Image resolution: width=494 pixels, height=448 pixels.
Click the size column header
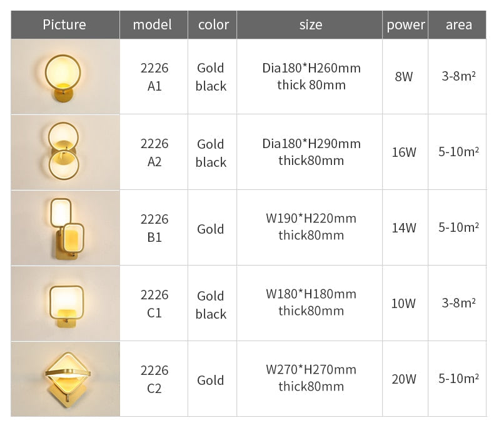pos(310,24)
